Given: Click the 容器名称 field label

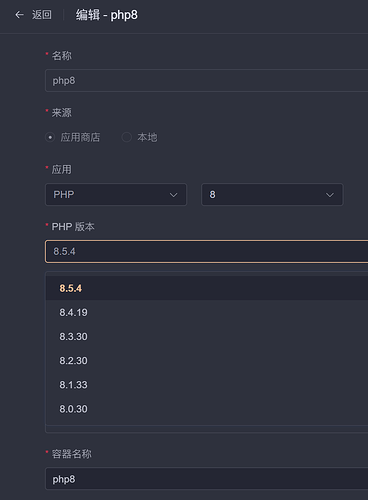Looking at the screenshot, I should point(72,454).
